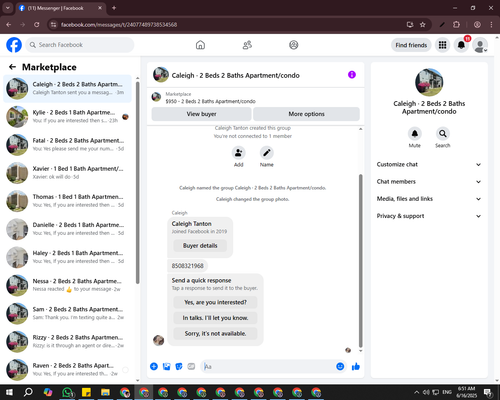Screen dimensions: 500x400
Task: Open the Fatal 2 Beds 2 Baths conversation
Action: [67, 145]
